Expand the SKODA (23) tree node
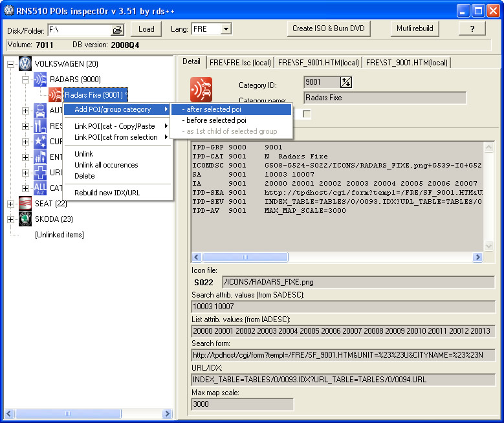 click(10, 219)
